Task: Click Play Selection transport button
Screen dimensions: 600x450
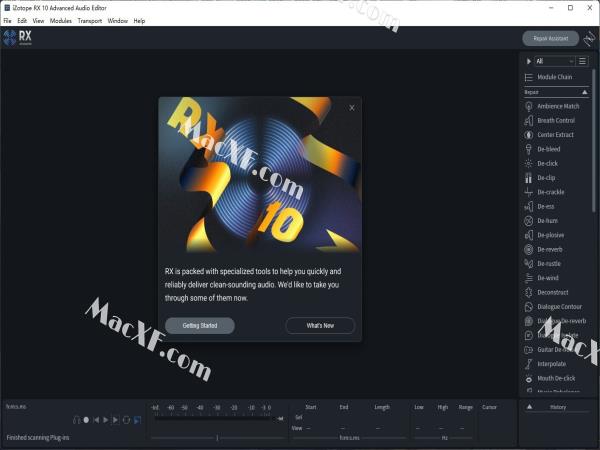Action: point(116,420)
